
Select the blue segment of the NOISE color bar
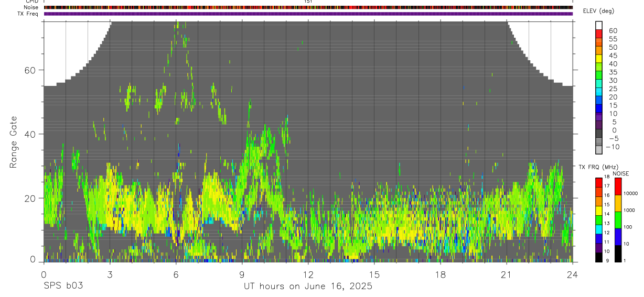[x=618, y=237]
